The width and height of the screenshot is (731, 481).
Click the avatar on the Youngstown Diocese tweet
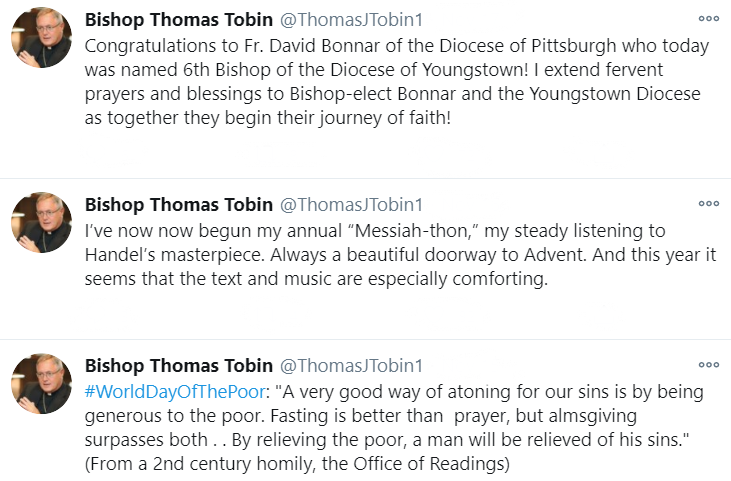point(41,39)
